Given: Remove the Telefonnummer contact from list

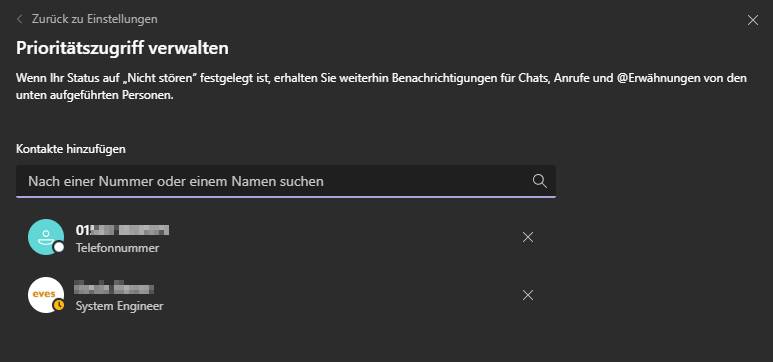Looking at the screenshot, I should (x=528, y=238).
